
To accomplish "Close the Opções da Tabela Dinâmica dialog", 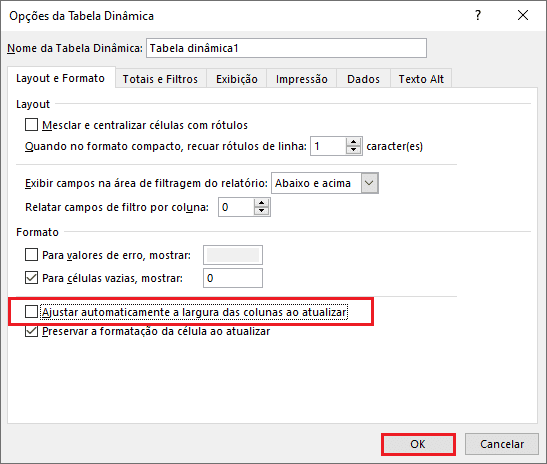I will click(523, 15).
